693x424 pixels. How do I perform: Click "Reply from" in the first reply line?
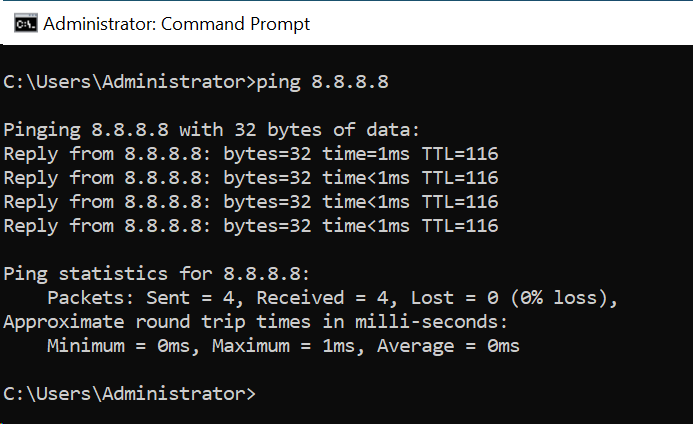[59, 154]
